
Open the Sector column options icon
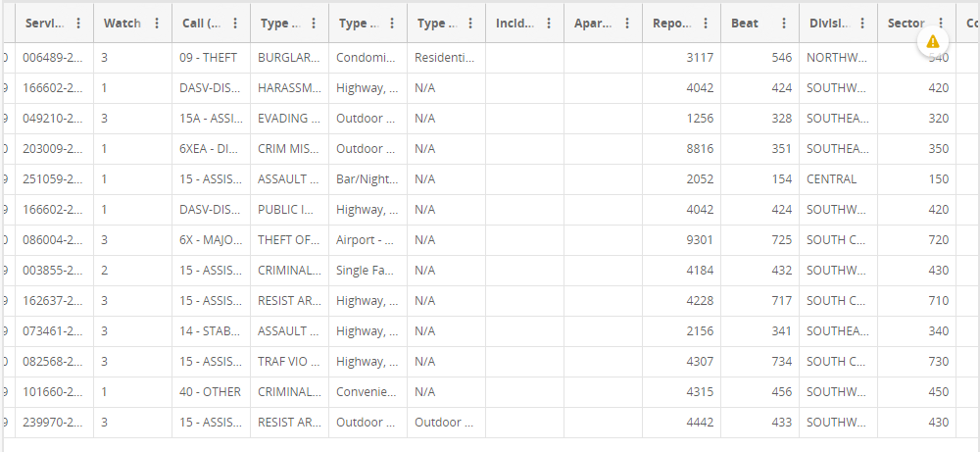(941, 24)
